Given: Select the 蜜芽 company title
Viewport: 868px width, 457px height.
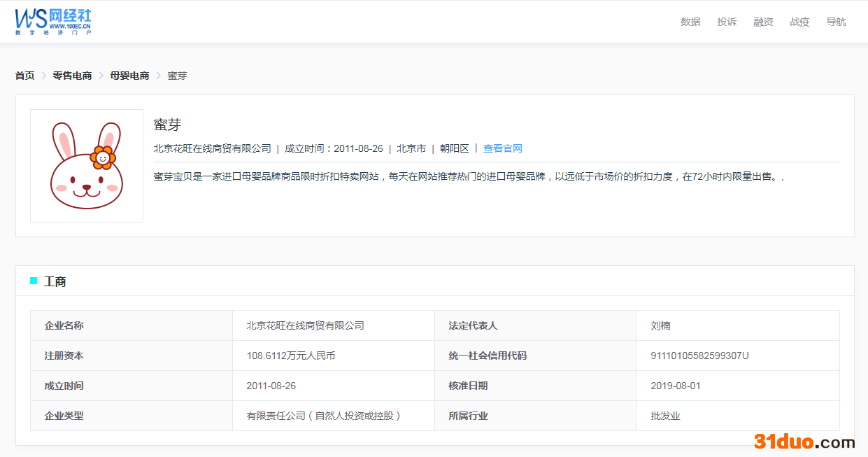Looking at the screenshot, I should point(167,125).
